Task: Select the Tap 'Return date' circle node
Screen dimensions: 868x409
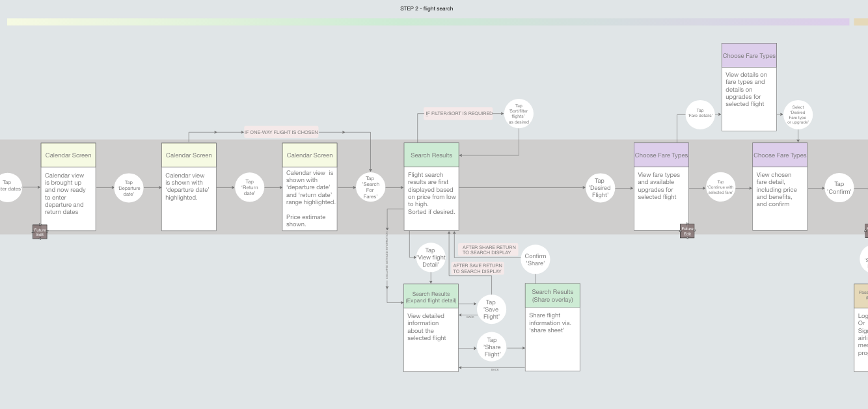Action: click(x=250, y=188)
